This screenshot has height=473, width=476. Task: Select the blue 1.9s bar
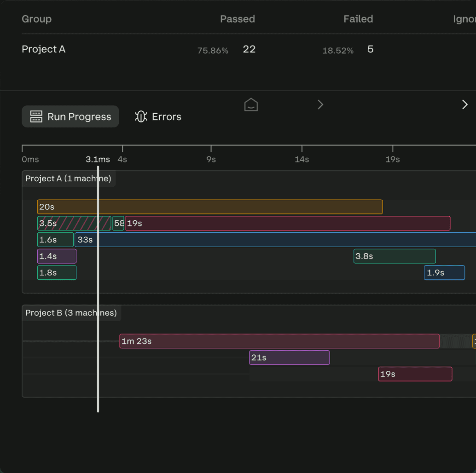[x=444, y=272]
